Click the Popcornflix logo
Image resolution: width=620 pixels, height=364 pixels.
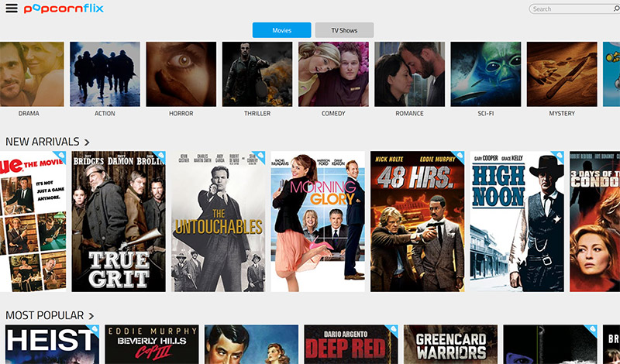[x=64, y=9]
